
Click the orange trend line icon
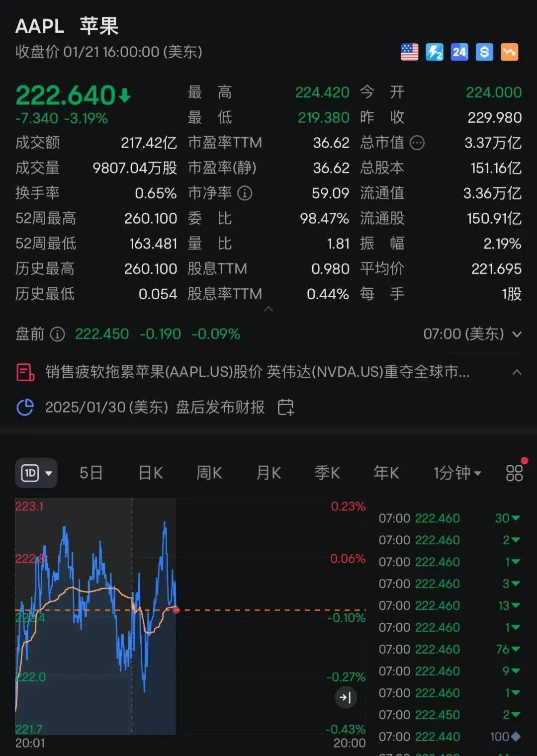pos(509,52)
